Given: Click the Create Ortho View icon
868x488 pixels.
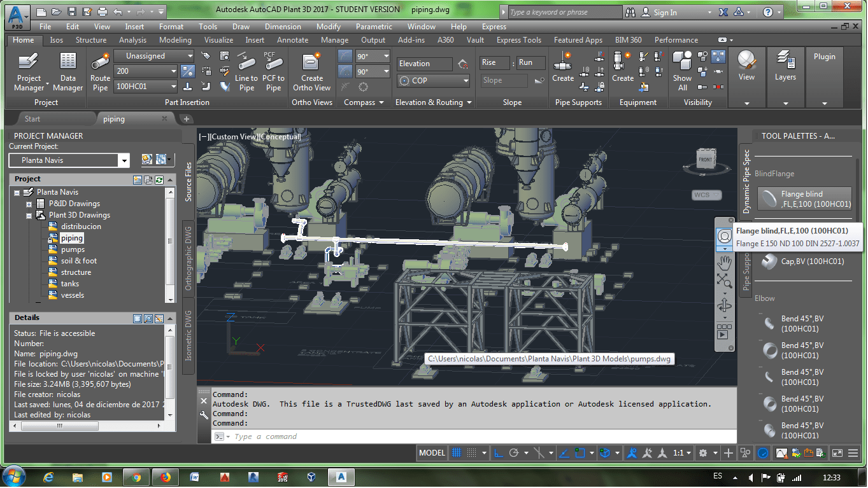Looking at the screenshot, I should [312, 62].
